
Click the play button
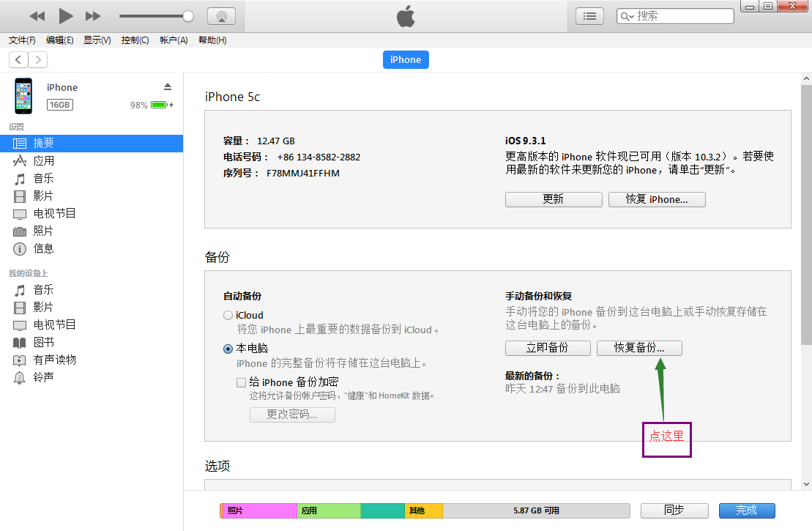point(65,16)
